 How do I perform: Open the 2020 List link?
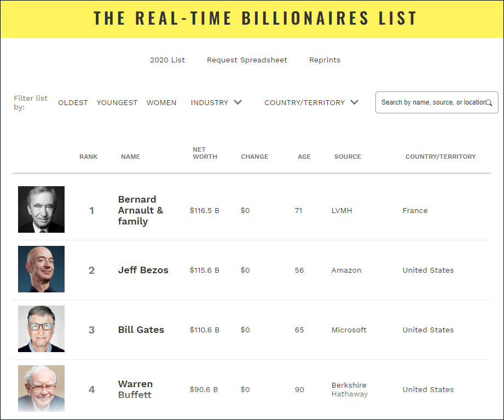(x=167, y=60)
